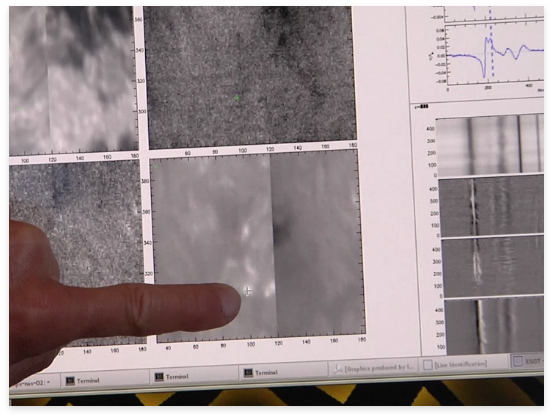Click the first Terminal icon in taskbar
The height and width of the screenshot is (418, 553).
point(70,381)
